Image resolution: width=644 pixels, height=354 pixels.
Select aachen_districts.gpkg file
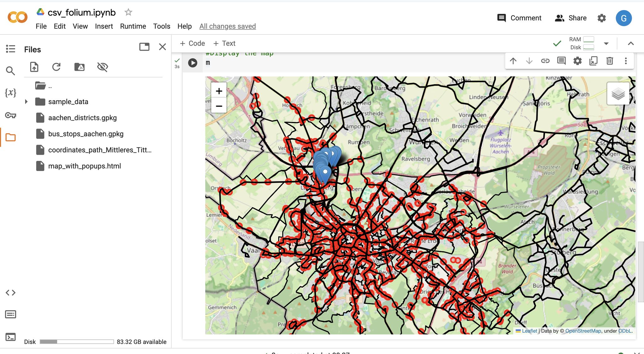coord(82,118)
